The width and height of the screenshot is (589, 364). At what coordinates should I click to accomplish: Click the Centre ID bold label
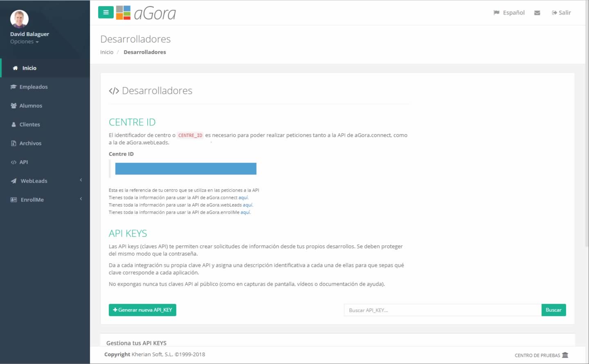121,154
